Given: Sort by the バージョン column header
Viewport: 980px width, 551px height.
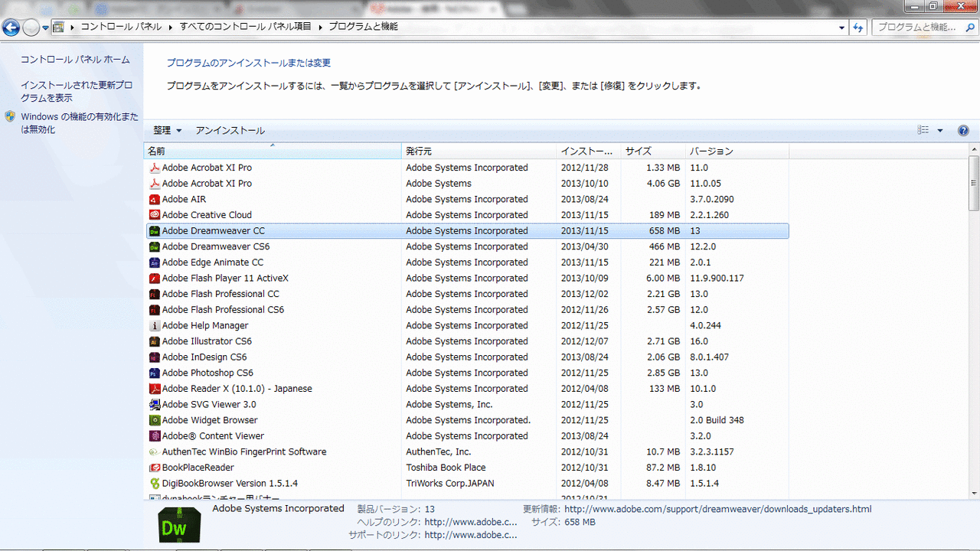Looking at the screenshot, I should click(737, 152).
